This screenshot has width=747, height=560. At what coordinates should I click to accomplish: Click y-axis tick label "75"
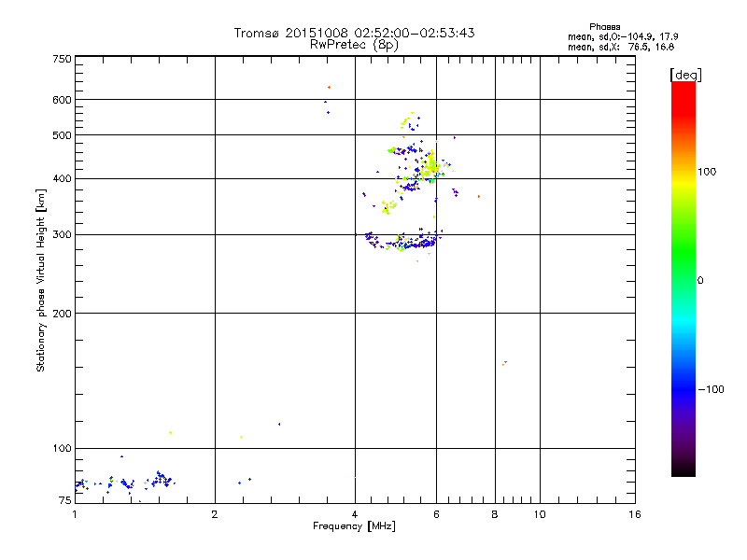click(65, 500)
